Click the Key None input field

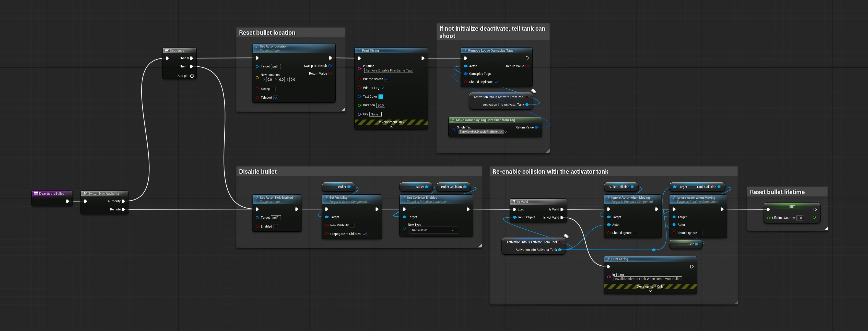[x=375, y=114]
